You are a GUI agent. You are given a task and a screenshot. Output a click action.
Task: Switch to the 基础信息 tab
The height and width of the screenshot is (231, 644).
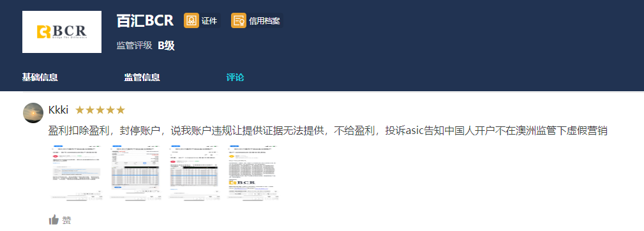(40, 77)
